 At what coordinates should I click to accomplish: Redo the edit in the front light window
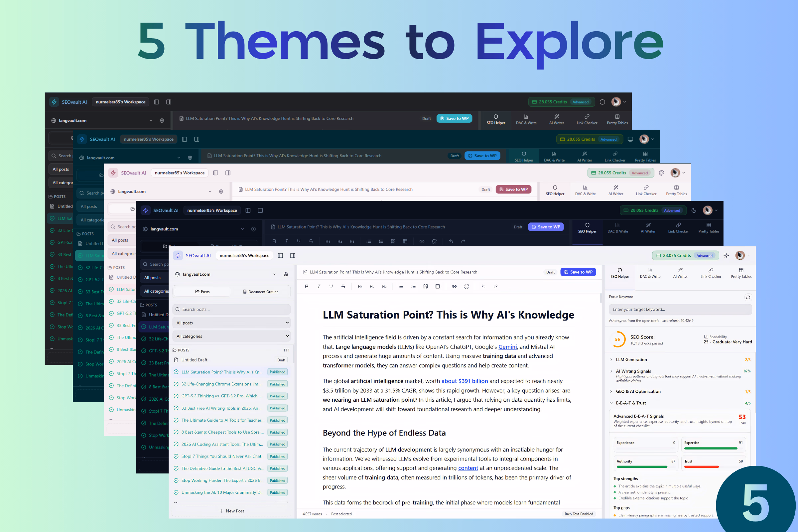coord(495,286)
